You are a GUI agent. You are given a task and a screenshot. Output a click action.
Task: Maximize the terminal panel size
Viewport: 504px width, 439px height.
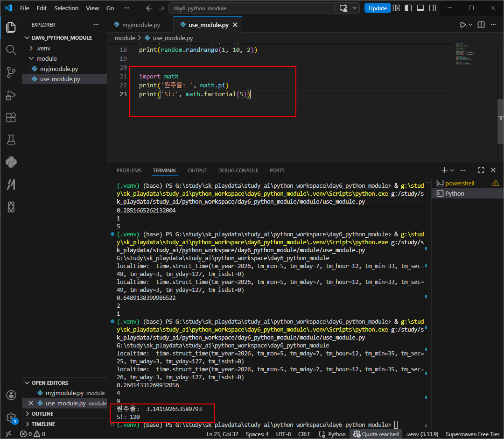click(x=481, y=170)
